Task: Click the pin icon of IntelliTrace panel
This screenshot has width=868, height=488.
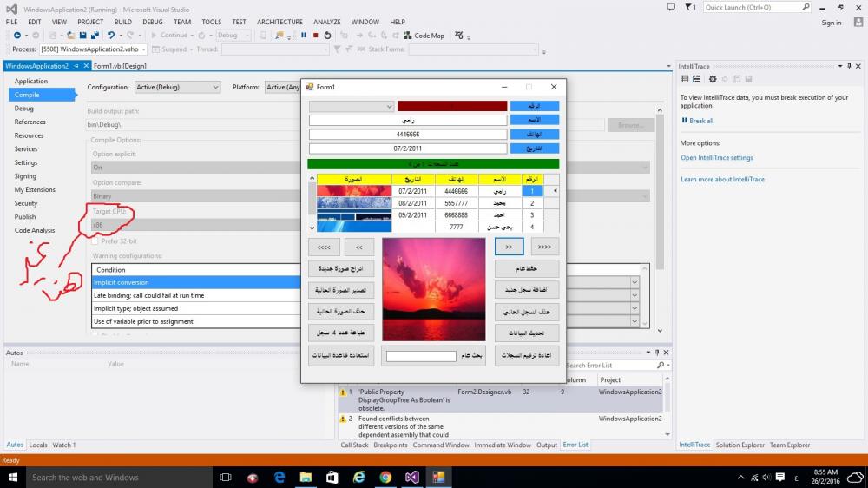Action: pos(849,67)
